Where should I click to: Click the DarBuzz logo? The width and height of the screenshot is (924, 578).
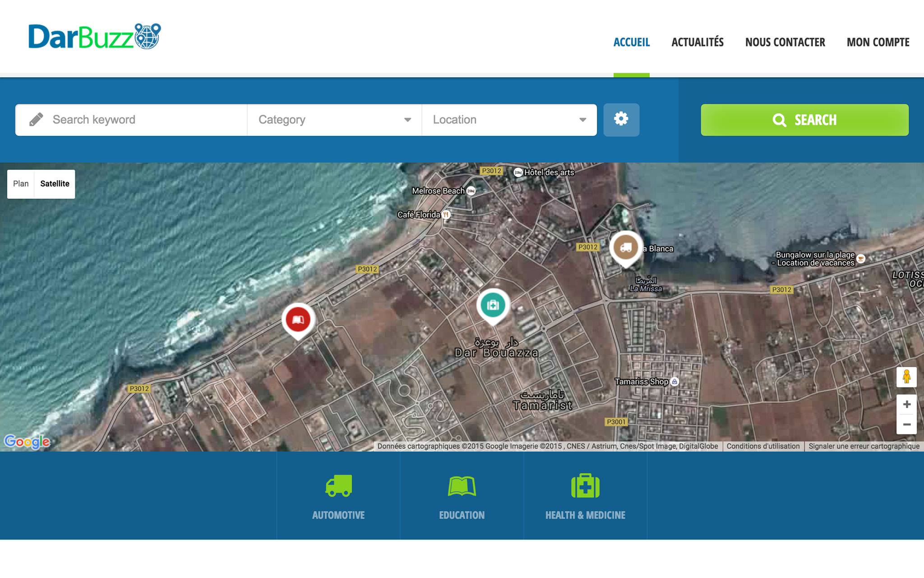pos(94,36)
